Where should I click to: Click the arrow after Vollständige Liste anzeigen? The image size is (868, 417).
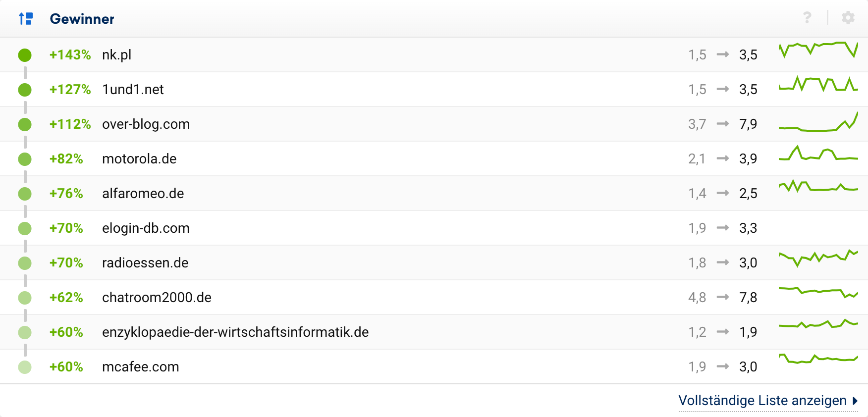[x=855, y=401]
